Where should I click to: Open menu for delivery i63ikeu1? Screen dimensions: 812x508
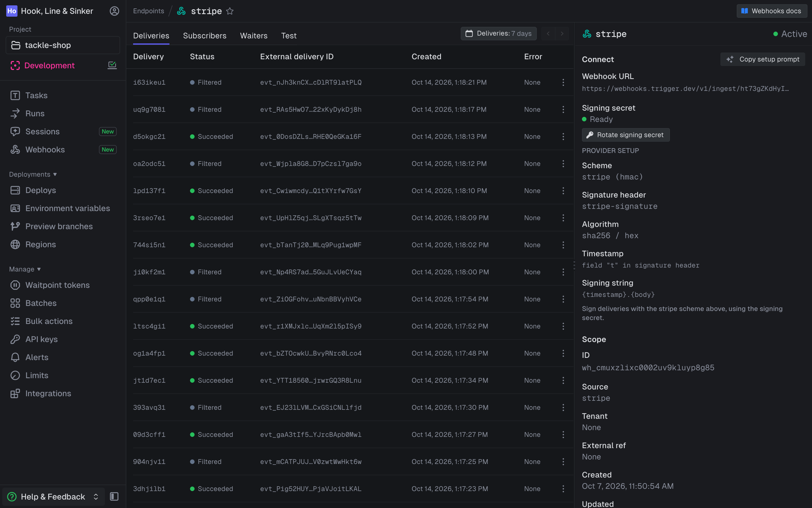click(x=563, y=82)
